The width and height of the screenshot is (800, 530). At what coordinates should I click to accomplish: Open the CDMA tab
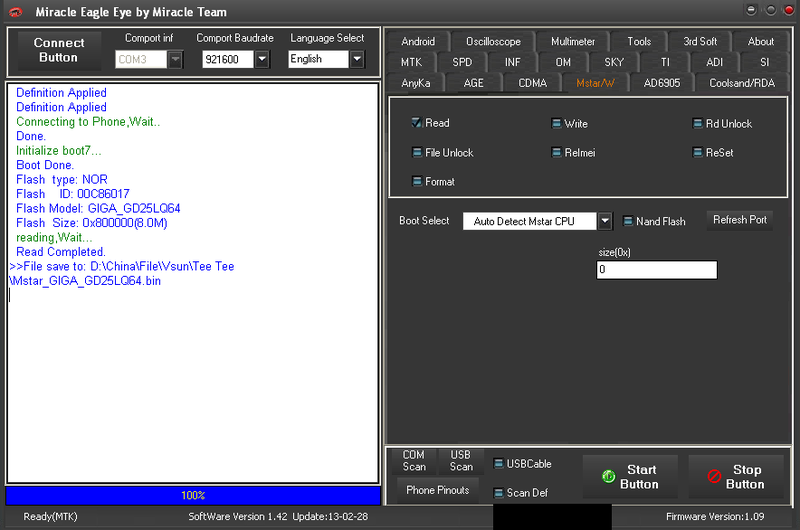533,83
